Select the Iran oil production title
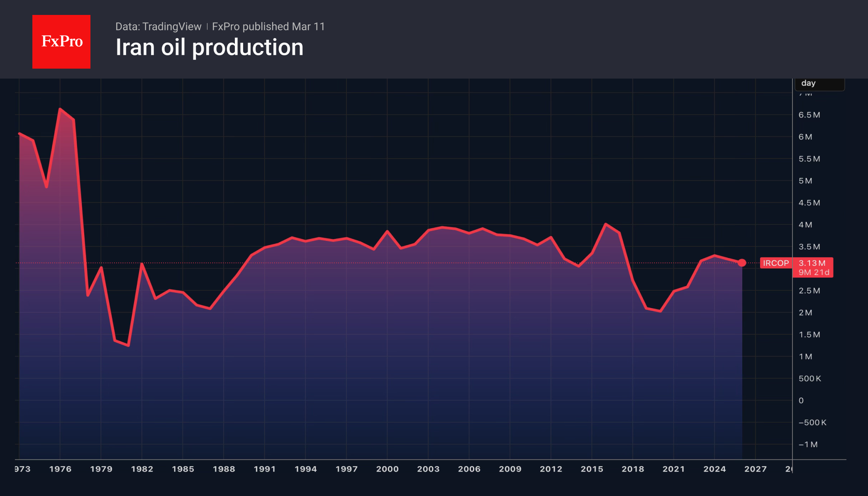The image size is (868, 496). pyautogui.click(x=209, y=47)
